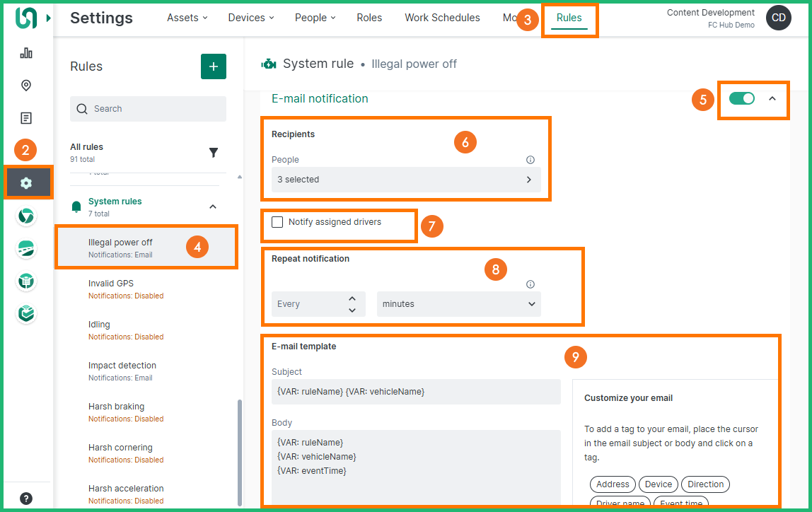Viewport: 812px width, 512px height.
Task: Open the minutes unit dropdown
Action: click(x=458, y=304)
